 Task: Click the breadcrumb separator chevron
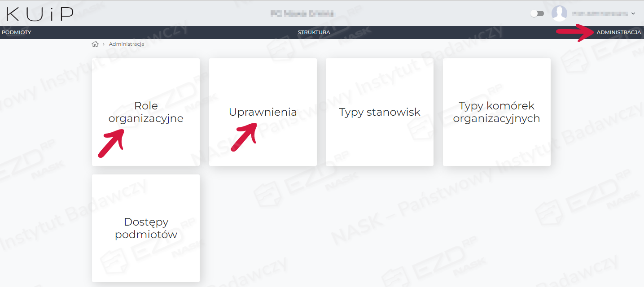pyautogui.click(x=104, y=44)
